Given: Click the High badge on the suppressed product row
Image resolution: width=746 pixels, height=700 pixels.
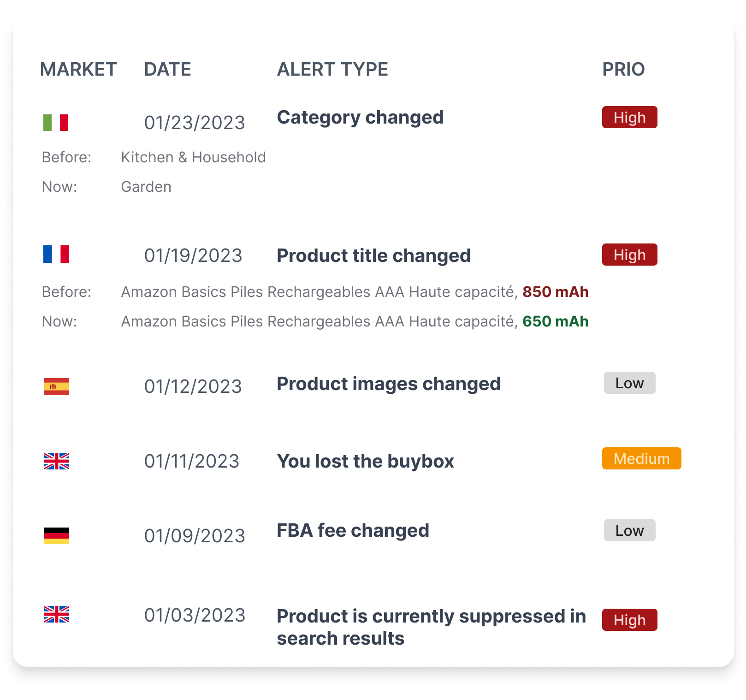Looking at the screenshot, I should click(x=629, y=620).
